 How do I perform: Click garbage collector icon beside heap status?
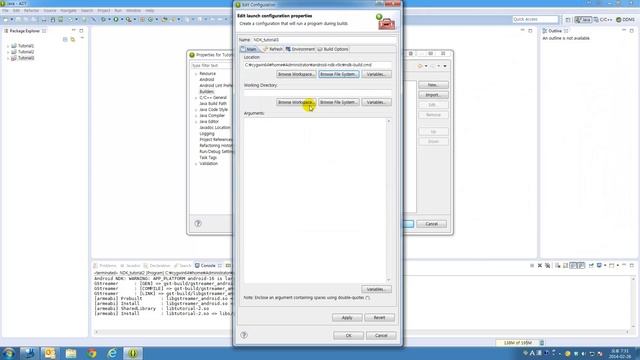(x=542, y=343)
